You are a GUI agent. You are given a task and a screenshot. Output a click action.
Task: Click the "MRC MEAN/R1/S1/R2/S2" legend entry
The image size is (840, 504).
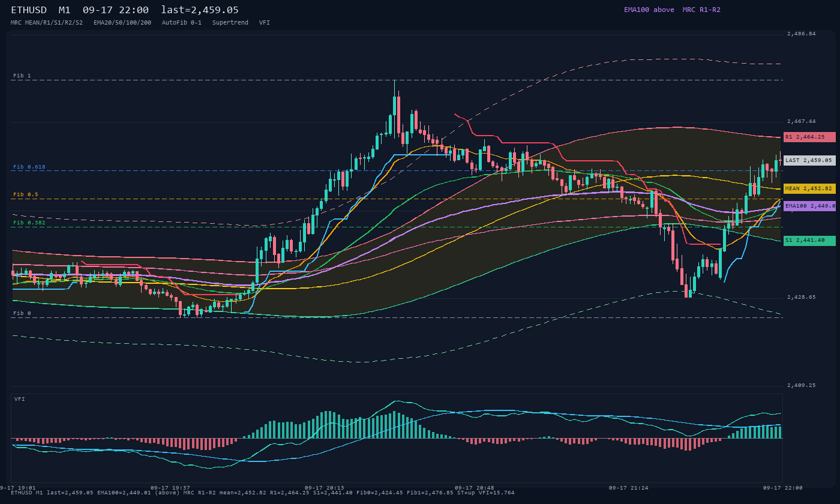click(47, 22)
